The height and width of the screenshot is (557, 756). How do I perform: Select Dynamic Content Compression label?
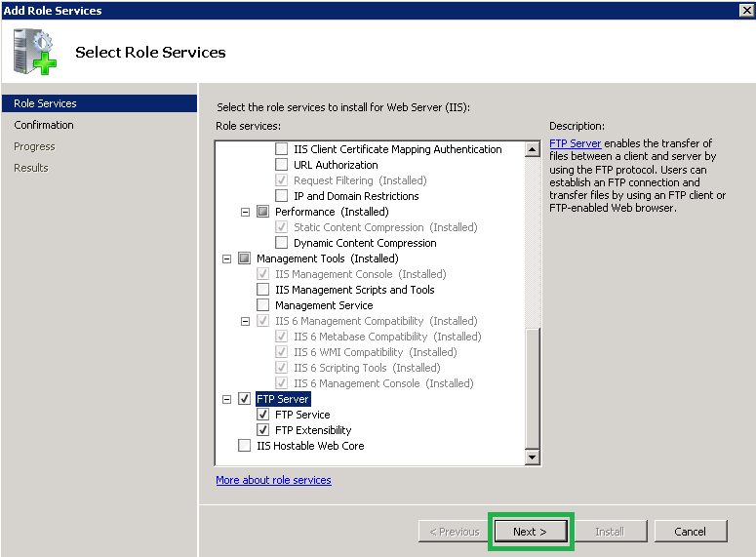(365, 243)
